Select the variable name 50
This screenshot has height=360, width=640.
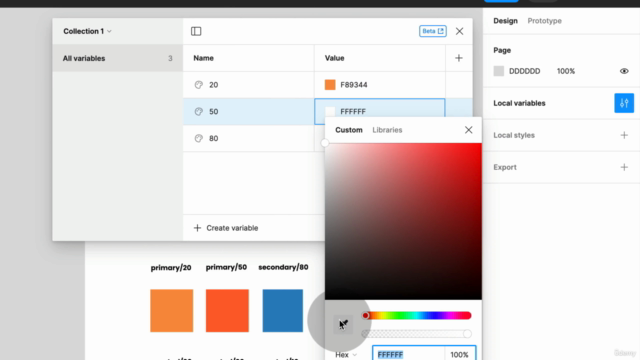213,111
